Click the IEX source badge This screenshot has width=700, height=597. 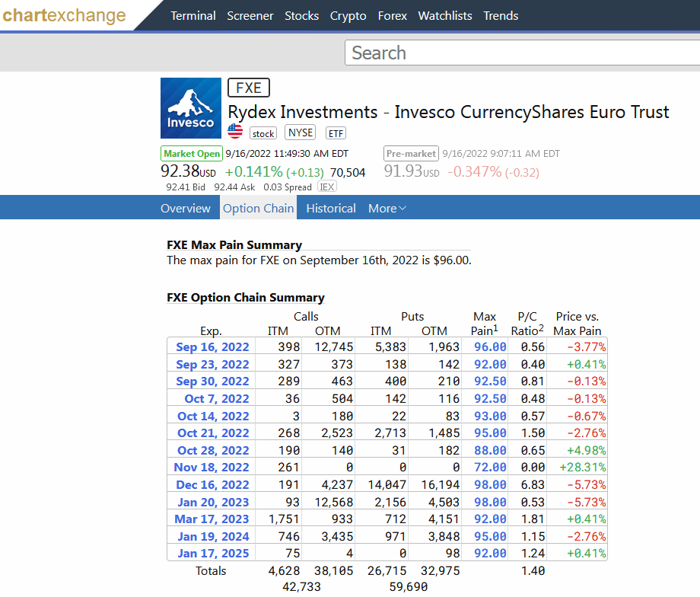click(x=327, y=187)
